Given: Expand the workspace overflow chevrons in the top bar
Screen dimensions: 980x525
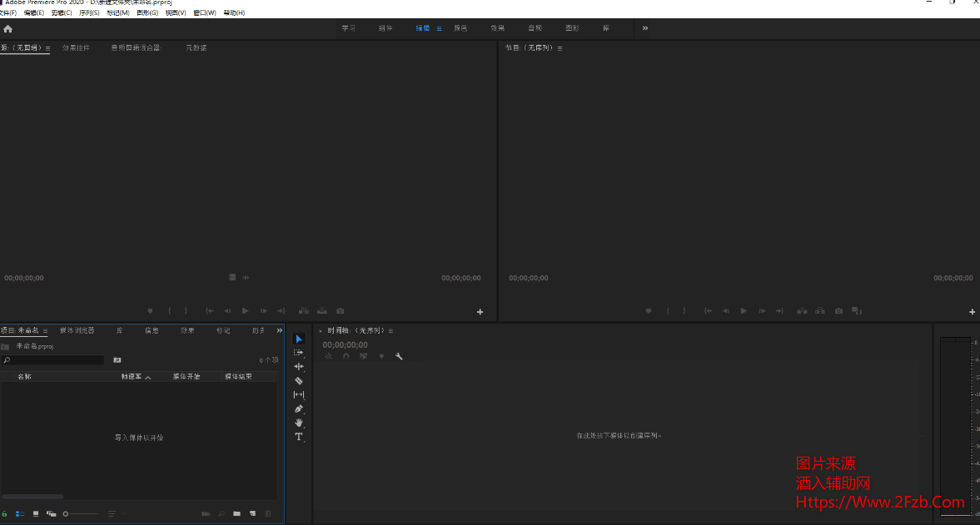Looking at the screenshot, I should pos(644,28).
